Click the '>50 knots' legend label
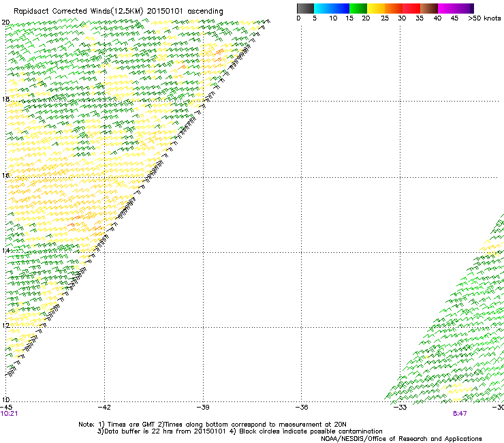Image resolution: width=504 pixels, height=443 pixels. pos(484,18)
